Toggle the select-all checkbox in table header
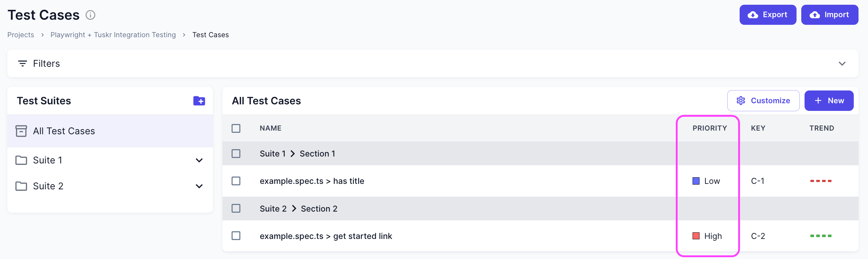The height and width of the screenshot is (259, 868). [x=236, y=128]
